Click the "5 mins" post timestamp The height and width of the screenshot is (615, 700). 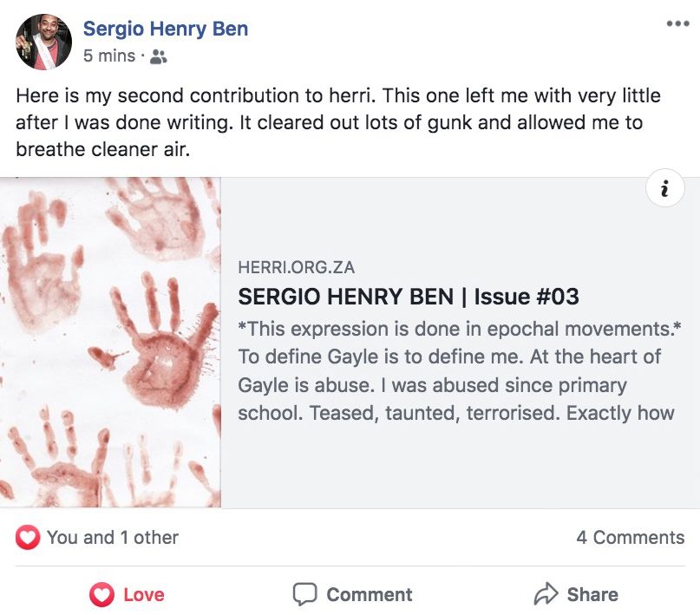coord(109,56)
